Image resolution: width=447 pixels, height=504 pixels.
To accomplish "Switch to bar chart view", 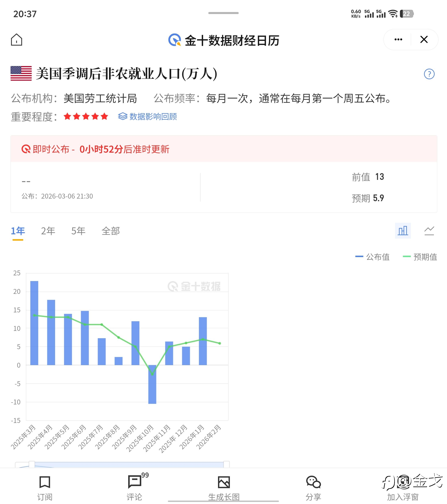I will (x=403, y=231).
